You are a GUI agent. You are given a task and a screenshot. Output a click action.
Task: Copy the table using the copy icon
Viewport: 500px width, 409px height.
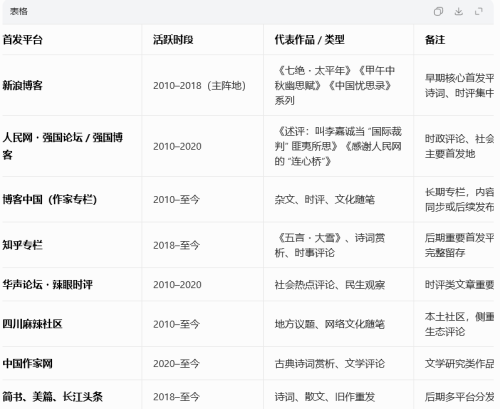pyautogui.click(x=438, y=12)
